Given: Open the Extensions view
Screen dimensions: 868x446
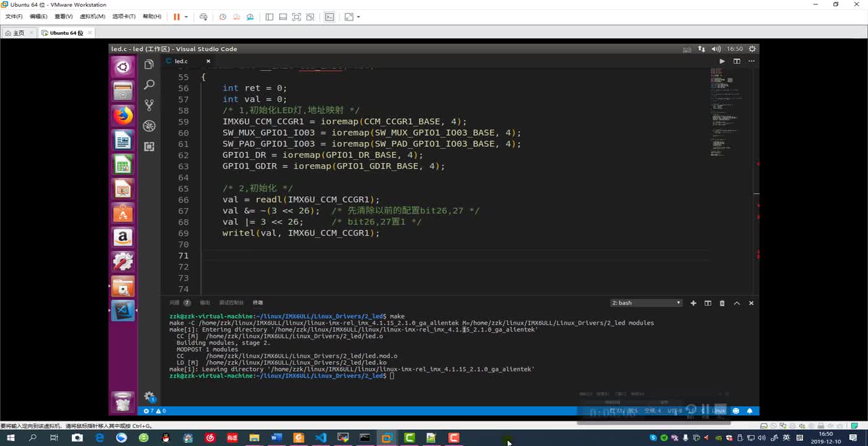Looking at the screenshot, I should click(149, 146).
